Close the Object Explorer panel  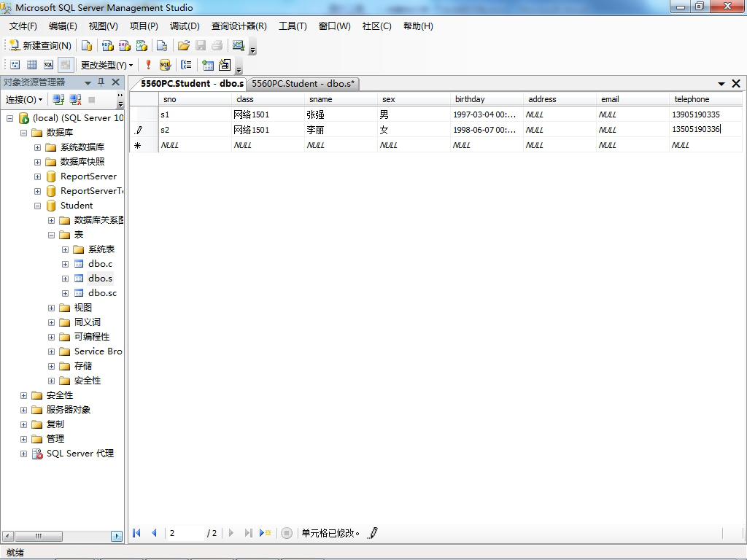[x=115, y=82]
